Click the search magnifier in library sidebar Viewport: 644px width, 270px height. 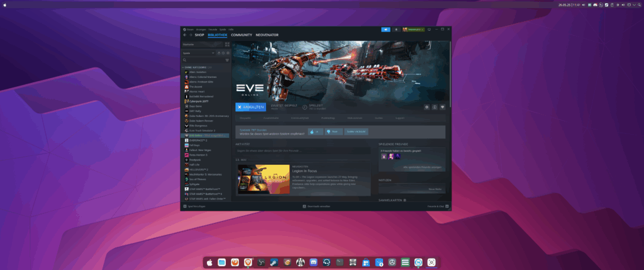point(185,60)
